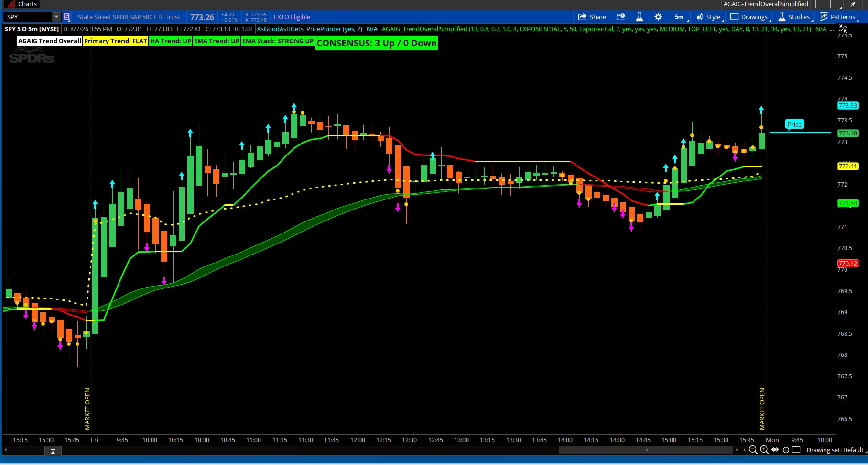The image size is (868, 465).
Task: Open chart settings gear icon
Action: click(658, 17)
